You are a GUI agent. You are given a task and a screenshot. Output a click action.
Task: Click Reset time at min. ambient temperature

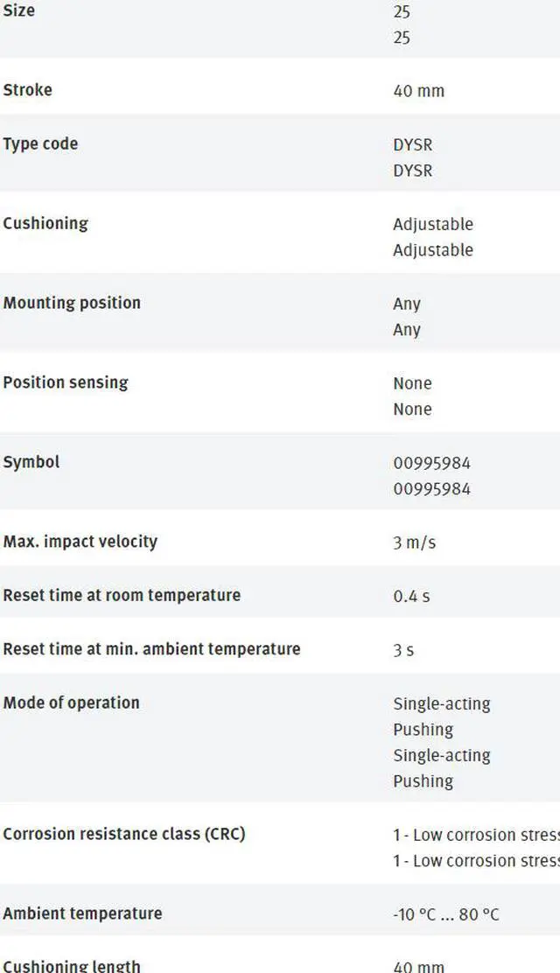151,649
